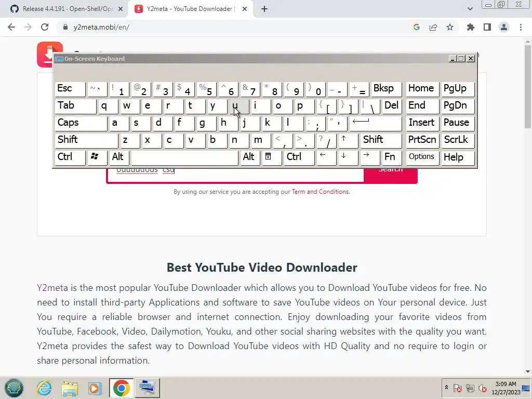Click the number 5 key
This screenshot has width=532, height=399.
click(207, 89)
